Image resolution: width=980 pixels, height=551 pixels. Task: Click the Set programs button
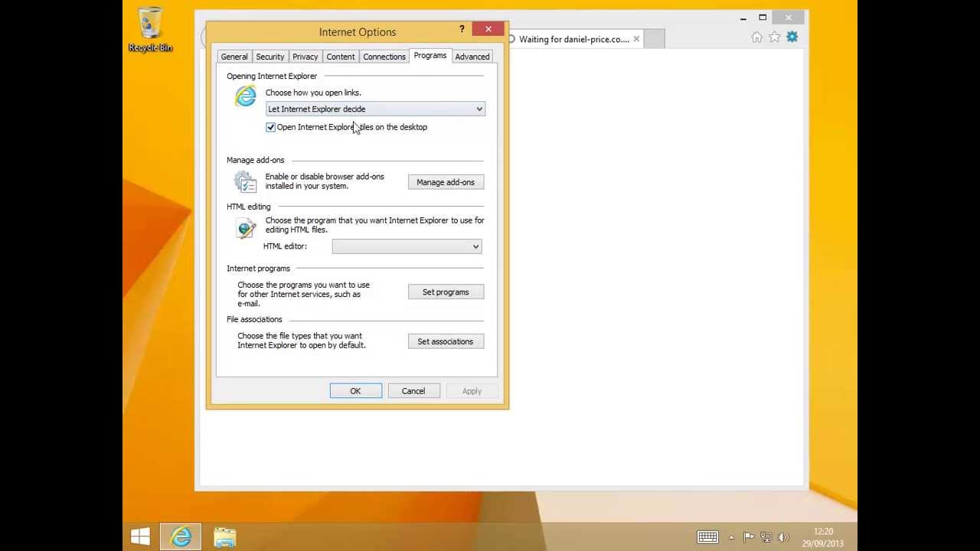(x=446, y=292)
